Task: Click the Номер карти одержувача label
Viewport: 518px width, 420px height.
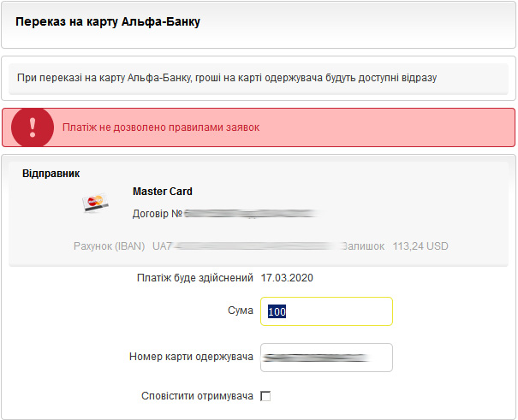Action: (191, 357)
